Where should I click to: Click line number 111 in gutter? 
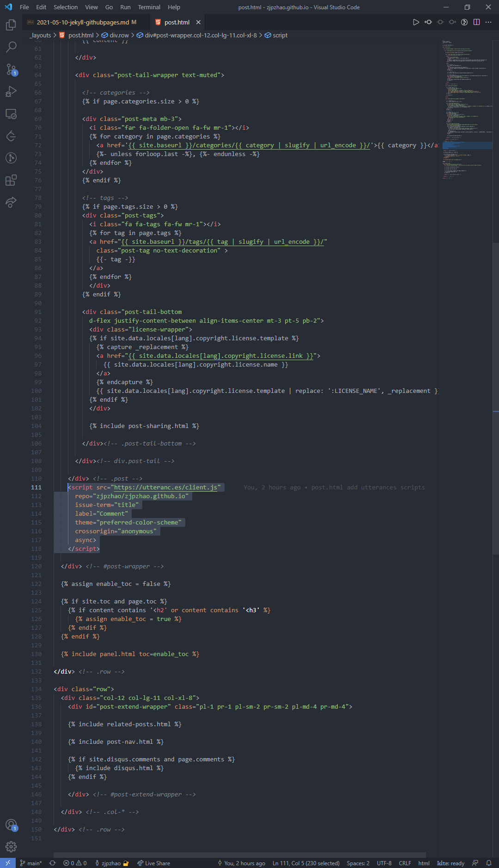point(36,487)
